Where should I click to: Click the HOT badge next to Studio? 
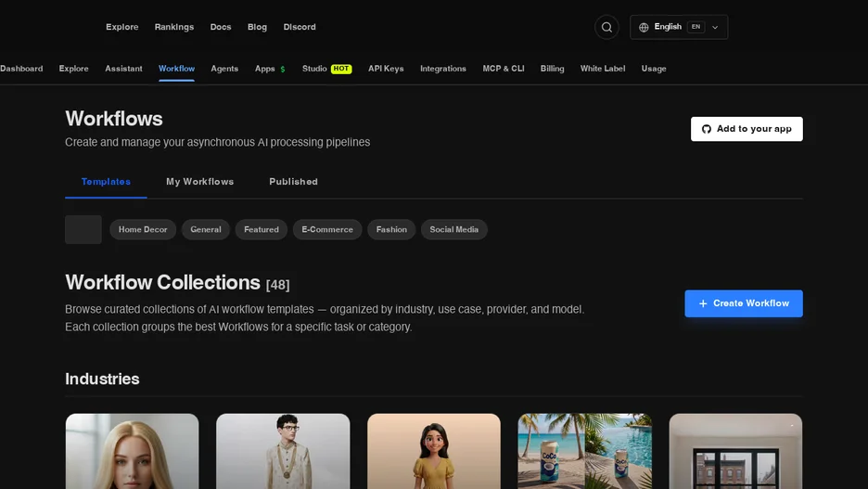tap(341, 69)
